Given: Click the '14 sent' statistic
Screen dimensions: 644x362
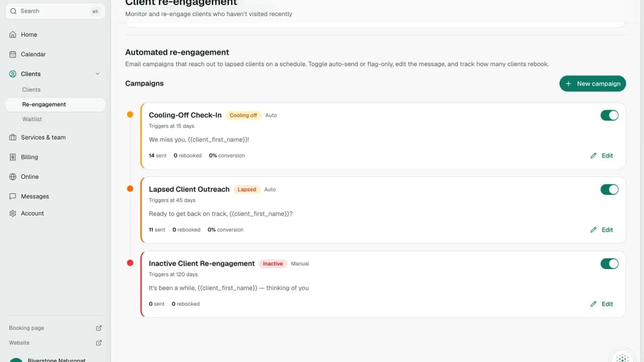Looking at the screenshot, I should pyautogui.click(x=157, y=156).
